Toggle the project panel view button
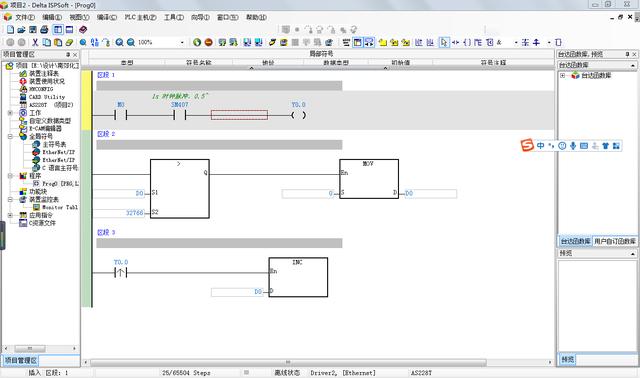Viewport: 640px width, 378px height. tap(58, 29)
